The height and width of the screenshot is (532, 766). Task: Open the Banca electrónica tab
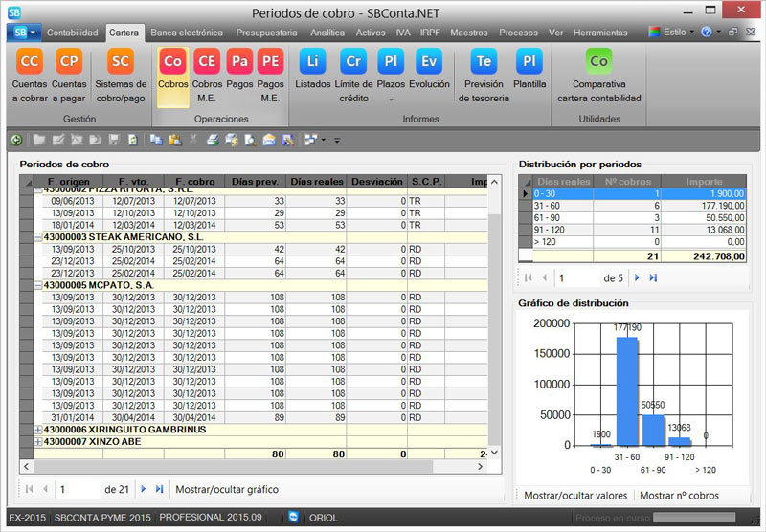pyautogui.click(x=188, y=32)
